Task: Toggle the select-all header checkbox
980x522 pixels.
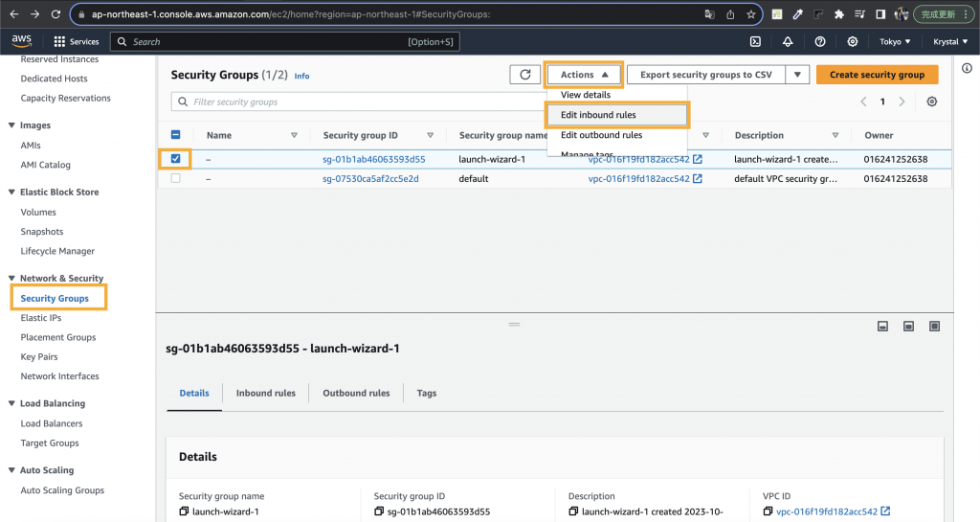Action: [x=176, y=135]
